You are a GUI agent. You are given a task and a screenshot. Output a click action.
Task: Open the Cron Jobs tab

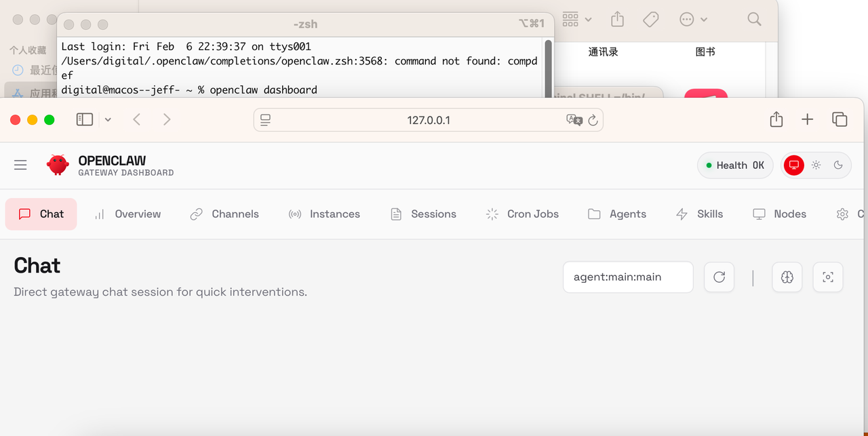click(x=522, y=214)
